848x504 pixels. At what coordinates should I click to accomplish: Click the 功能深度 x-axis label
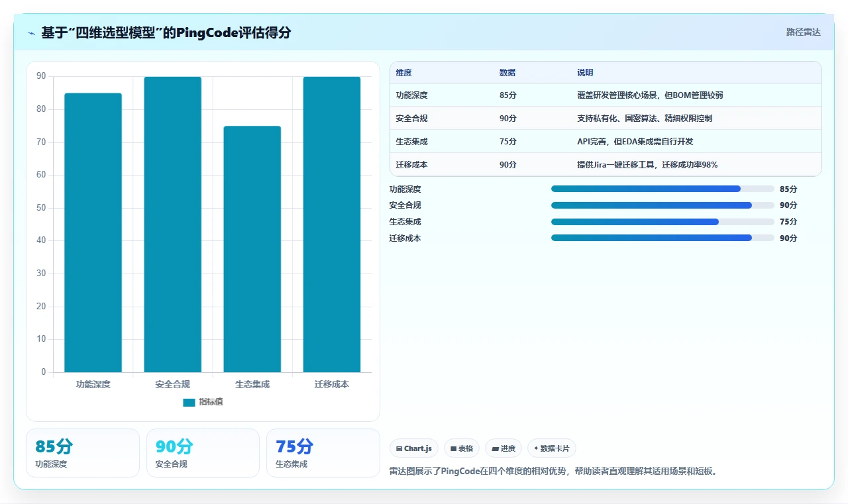point(93,384)
